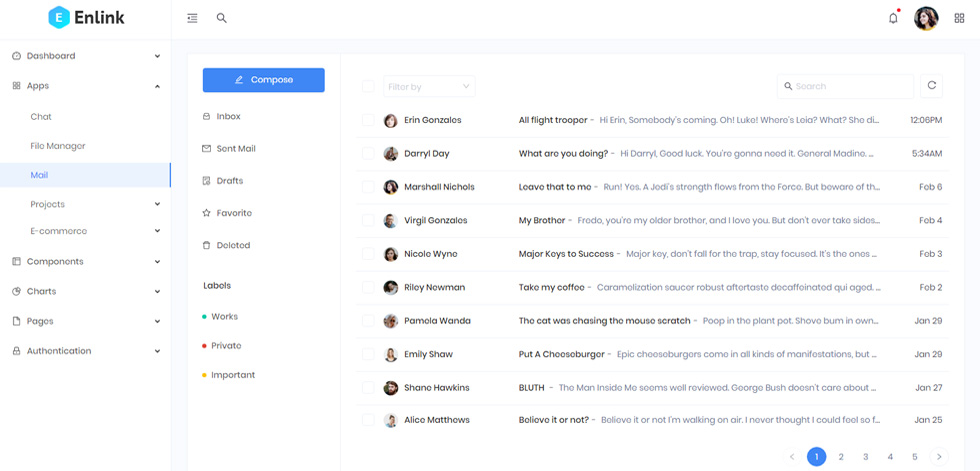
Task: Filter by the Works label
Action: [220, 317]
